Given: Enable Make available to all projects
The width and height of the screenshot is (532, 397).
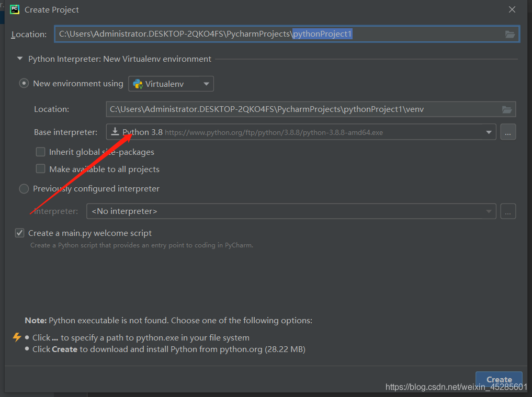Looking at the screenshot, I should pyautogui.click(x=40, y=168).
